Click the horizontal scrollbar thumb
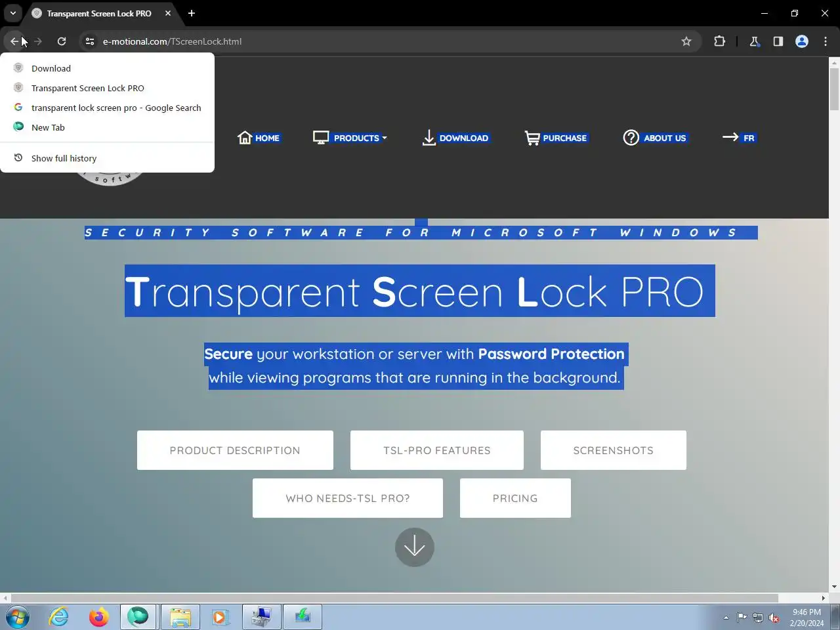Viewport: 840px width, 630px height. pos(394,598)
